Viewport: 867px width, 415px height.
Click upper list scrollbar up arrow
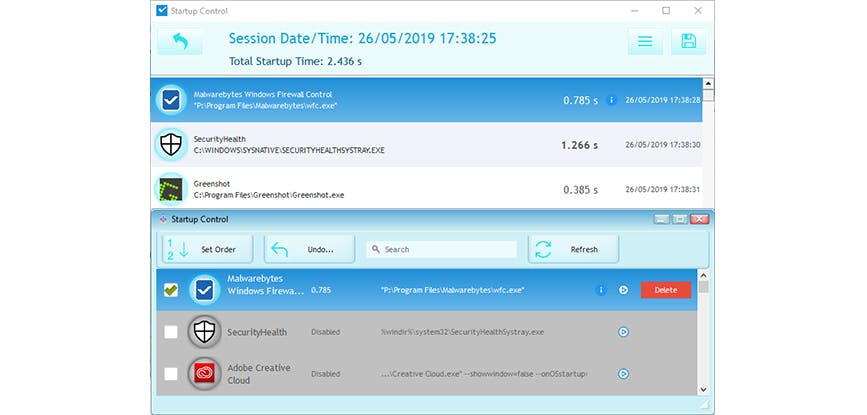708,83
